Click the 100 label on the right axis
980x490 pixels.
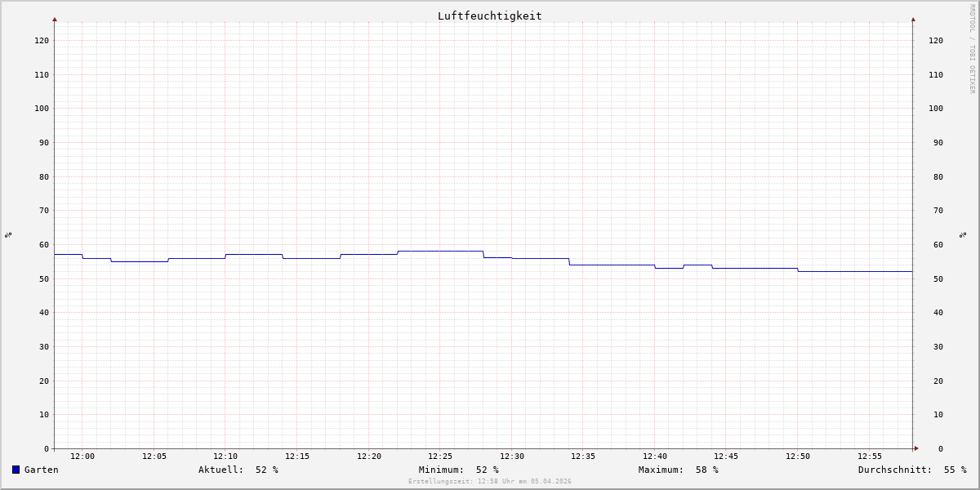[x=936, y=109]
